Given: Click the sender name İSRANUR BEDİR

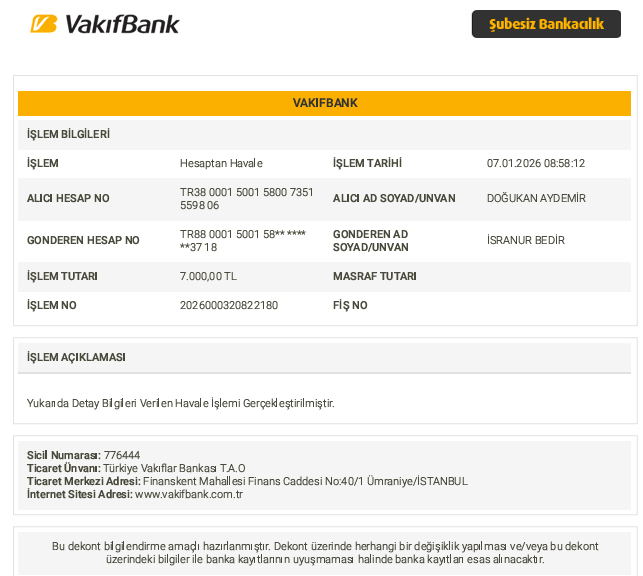Looking at the screenshot, I should point(526,240).
